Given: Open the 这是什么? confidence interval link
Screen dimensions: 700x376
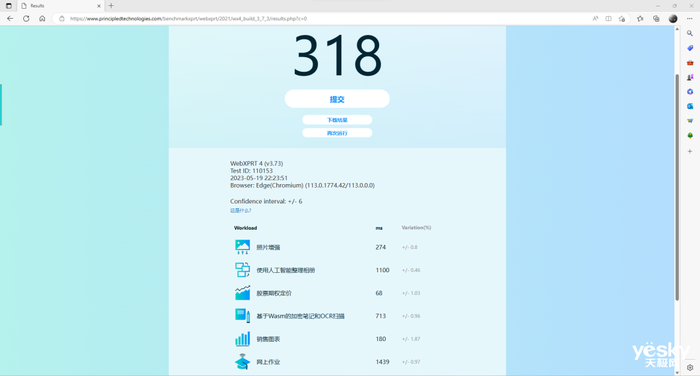Looking at the screenshot, I should (241, 210).
